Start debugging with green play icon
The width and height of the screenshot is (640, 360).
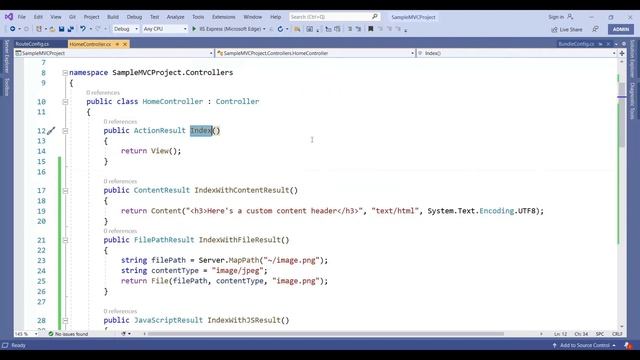tap(194, 29)
